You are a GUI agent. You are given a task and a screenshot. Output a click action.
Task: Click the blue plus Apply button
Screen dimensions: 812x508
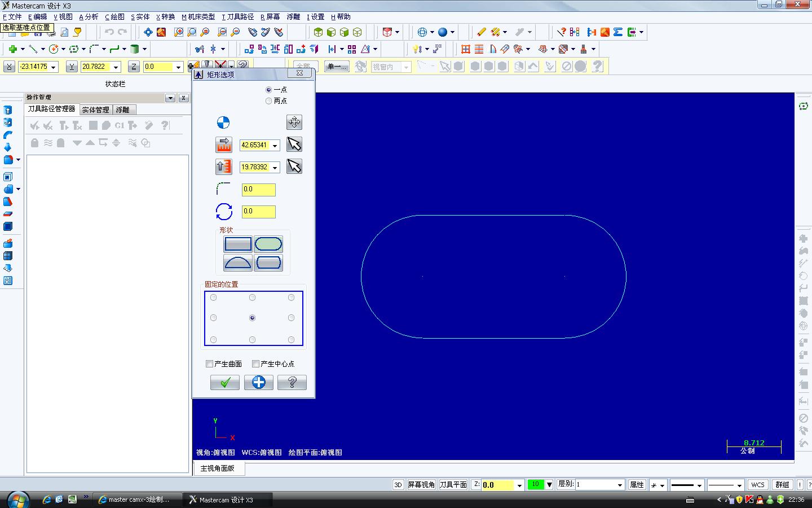259,383
